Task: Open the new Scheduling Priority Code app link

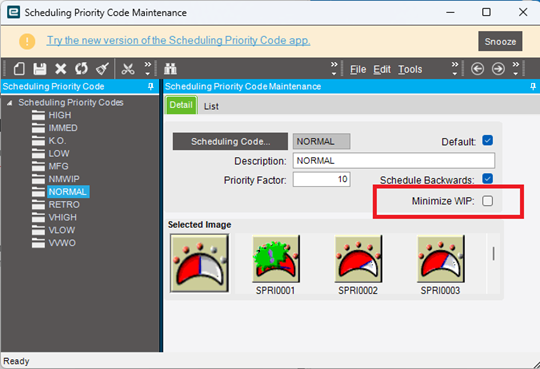Action: coord(178,40)
